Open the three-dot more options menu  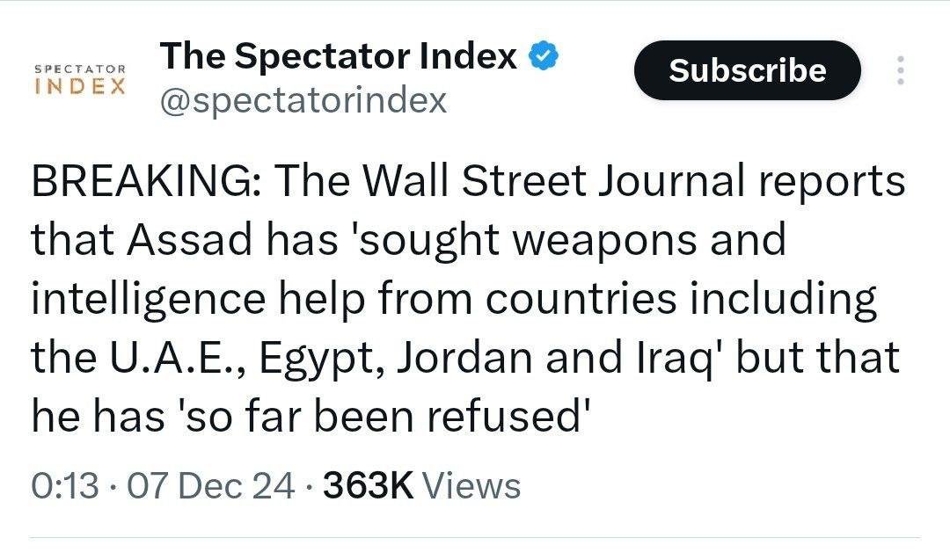(899, 70)
